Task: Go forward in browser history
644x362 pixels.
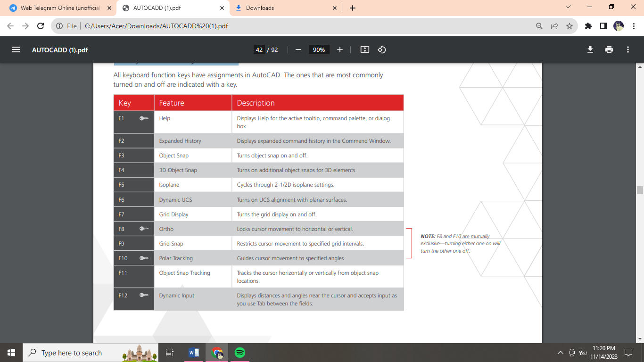Action: (25, 26)
